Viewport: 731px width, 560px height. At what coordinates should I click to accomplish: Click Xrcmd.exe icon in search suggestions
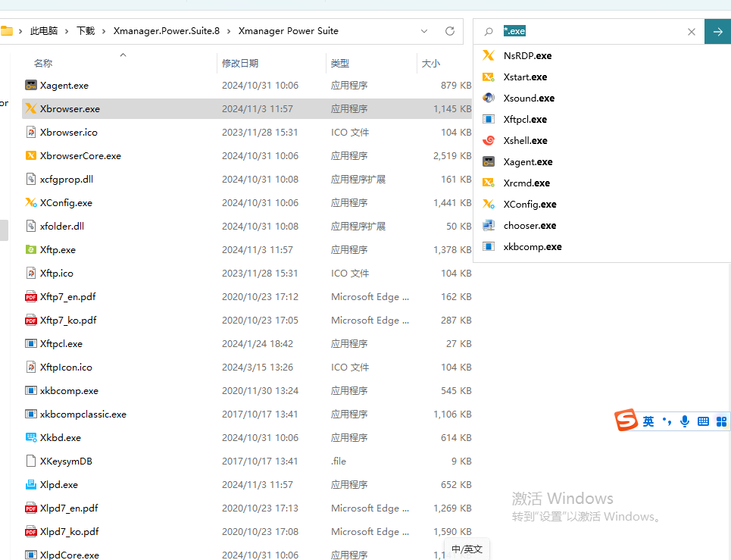488,183
